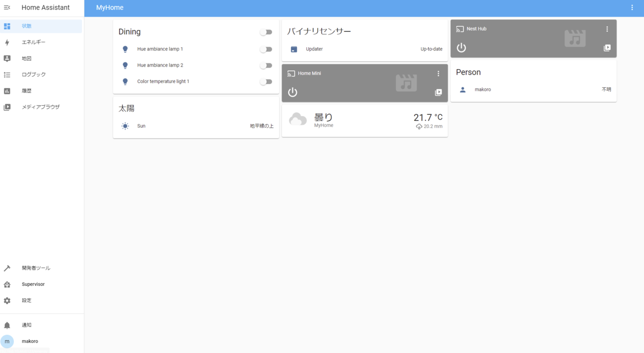Power on the Home Mini player
The image size is (644, 353).
292,92
